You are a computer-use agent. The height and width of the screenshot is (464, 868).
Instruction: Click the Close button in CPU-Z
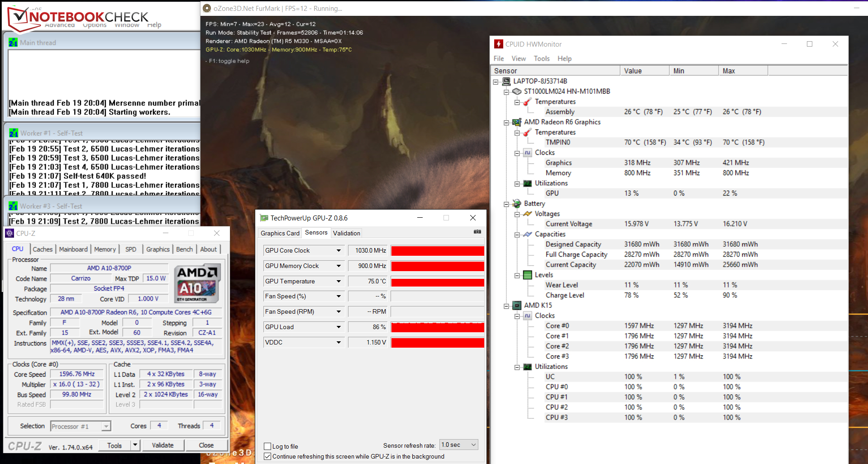(x=206, y=445)
